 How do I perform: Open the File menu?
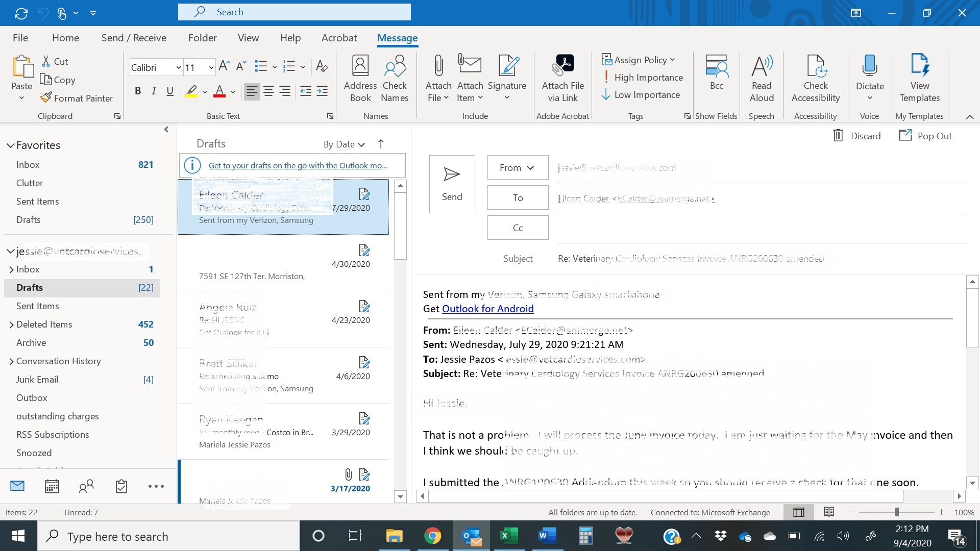[x=20, y=38]
